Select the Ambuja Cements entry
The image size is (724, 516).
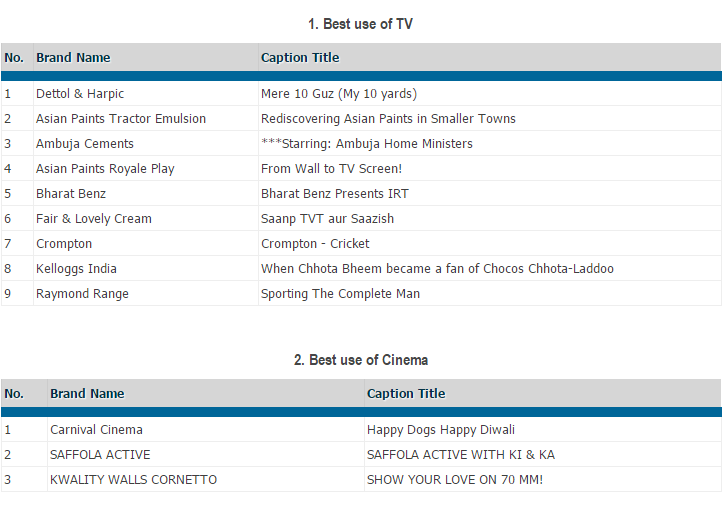tap(85, 144)
